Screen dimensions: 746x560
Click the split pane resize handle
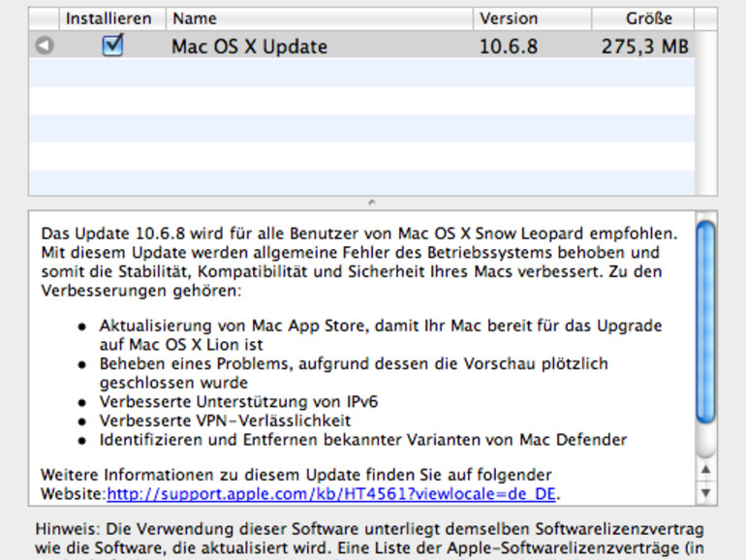coord(372,202)
